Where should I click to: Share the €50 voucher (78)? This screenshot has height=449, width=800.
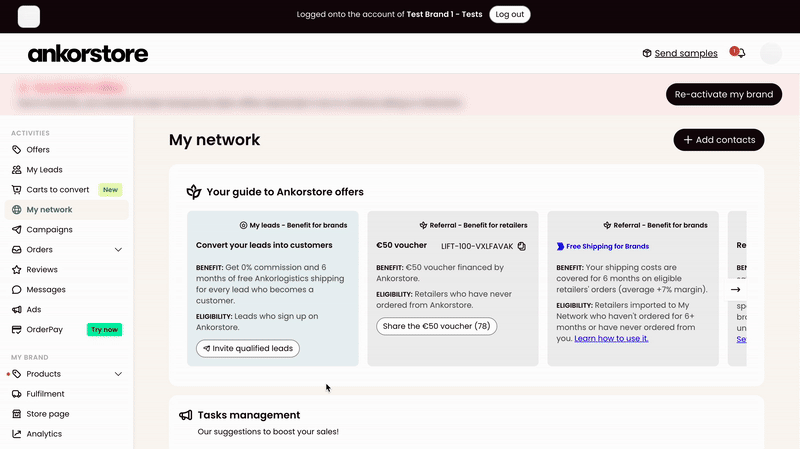coord(436,326)
